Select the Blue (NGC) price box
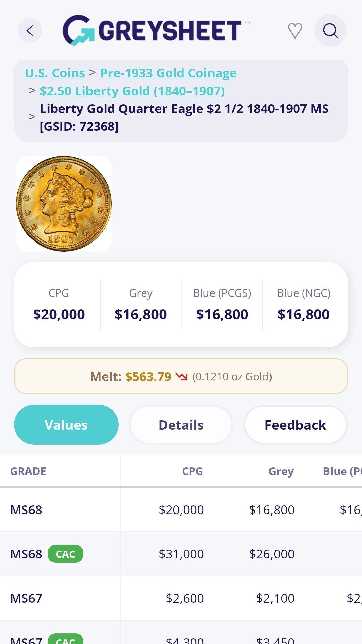 304,305
